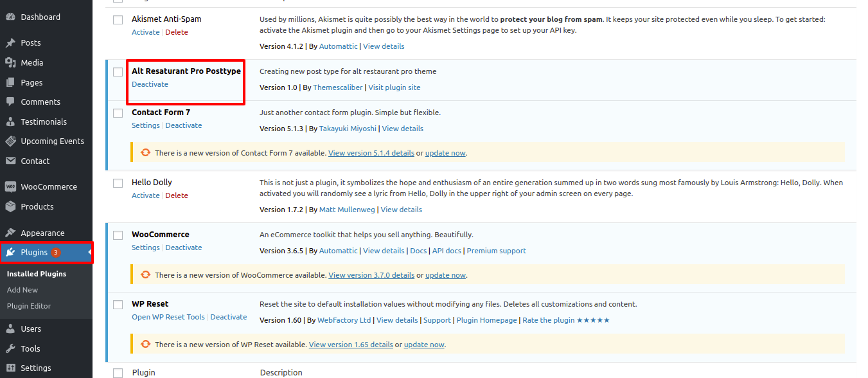View version 5.1.4 details link
Screen dimensions: 868x378
click(371, 153)
